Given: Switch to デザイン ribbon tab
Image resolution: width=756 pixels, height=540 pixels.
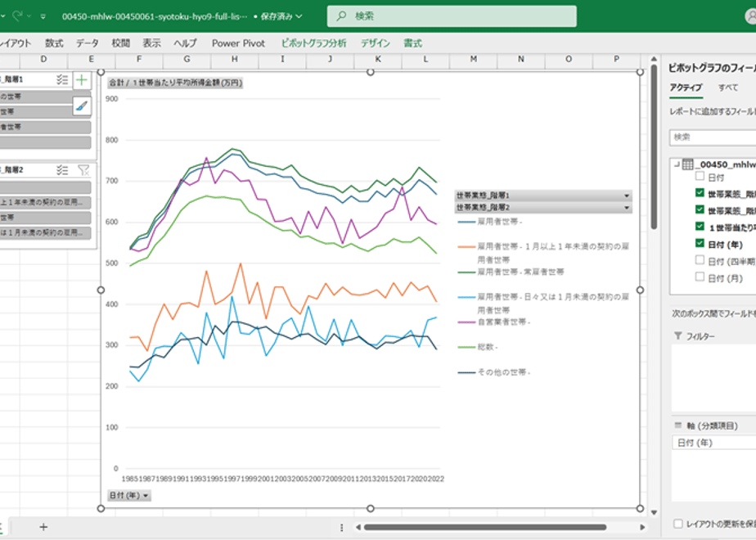Looking at the screenshot, I should point(375,43).
